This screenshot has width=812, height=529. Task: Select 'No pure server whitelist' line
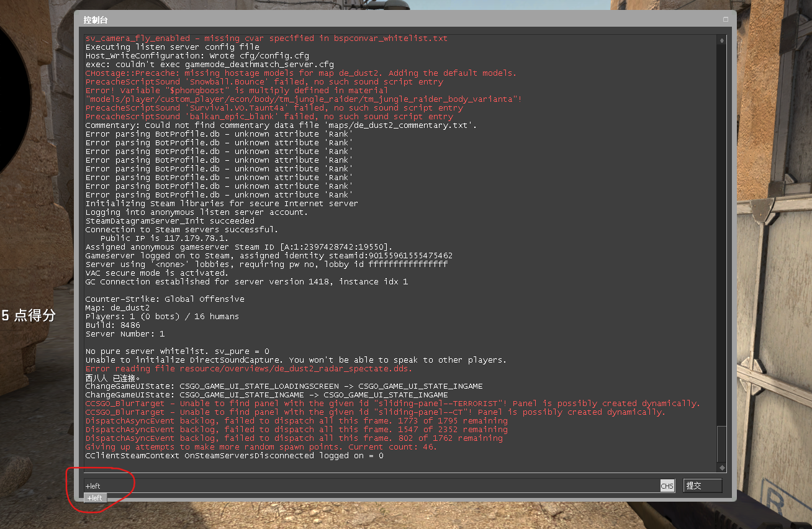pyautogui.click(x=177, y=351)
